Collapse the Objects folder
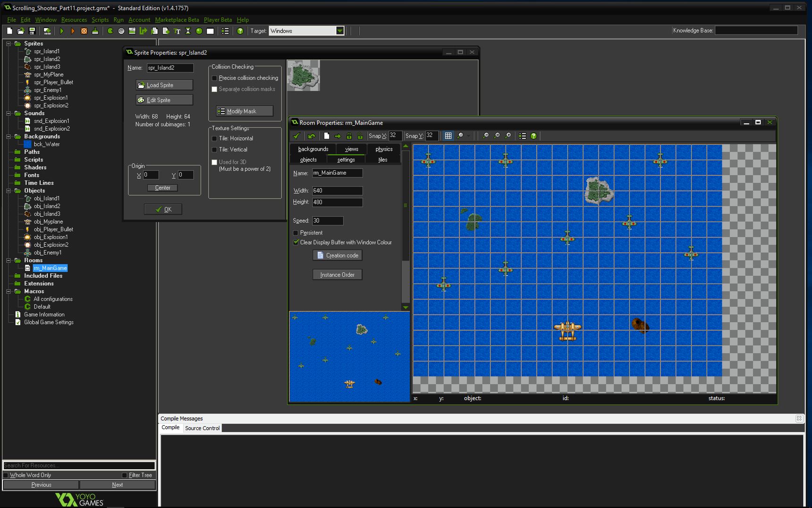This screenshot has width=812, height=508. click(8, 191)
